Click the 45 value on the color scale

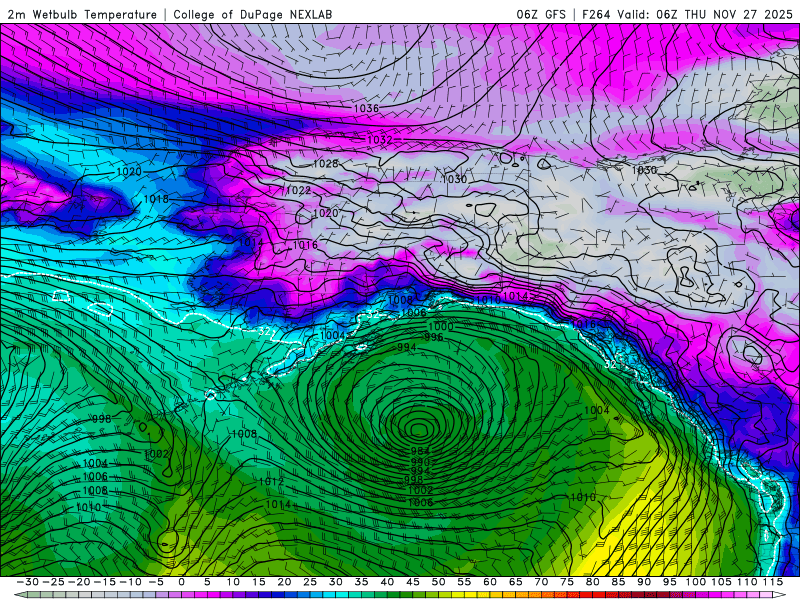pyautogui.click(x=412, y=582)
